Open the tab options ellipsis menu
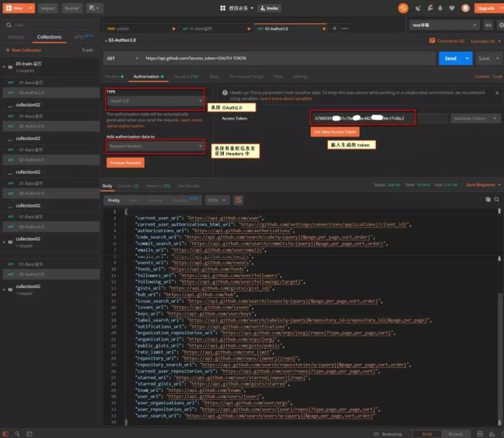 (x=344, y=28)
